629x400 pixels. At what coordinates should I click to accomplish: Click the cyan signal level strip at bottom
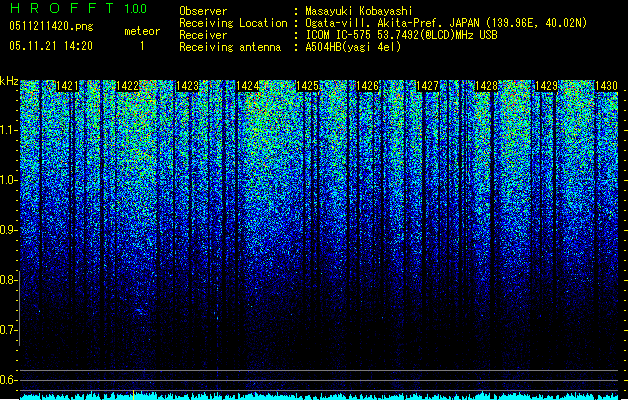click(x=319, y=396)
